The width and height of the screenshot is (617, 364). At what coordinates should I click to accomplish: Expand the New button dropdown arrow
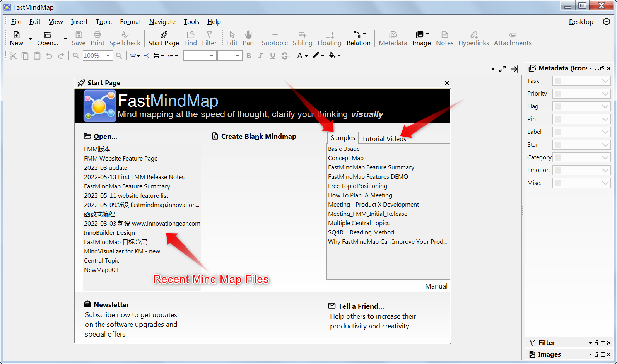coord(30,39)
